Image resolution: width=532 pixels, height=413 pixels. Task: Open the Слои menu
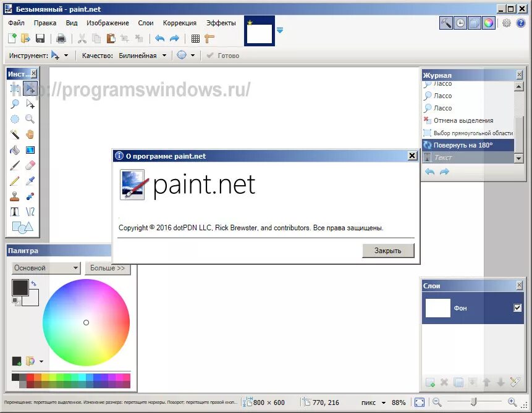146,23
